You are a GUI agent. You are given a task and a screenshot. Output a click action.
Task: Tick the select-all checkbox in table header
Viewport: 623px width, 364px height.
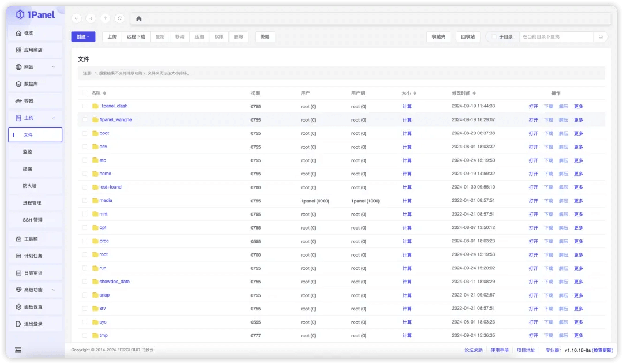pos(85,93)
